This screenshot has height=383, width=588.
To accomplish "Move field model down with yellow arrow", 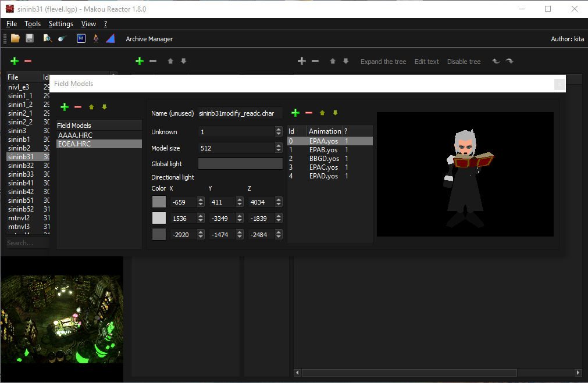I will [x=105, y=107].
